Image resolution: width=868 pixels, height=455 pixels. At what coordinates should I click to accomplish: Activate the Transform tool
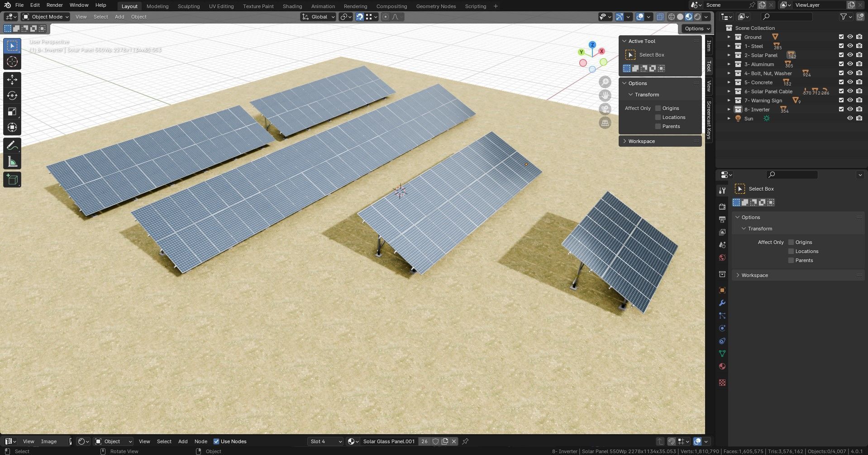[x=12, y=127]
